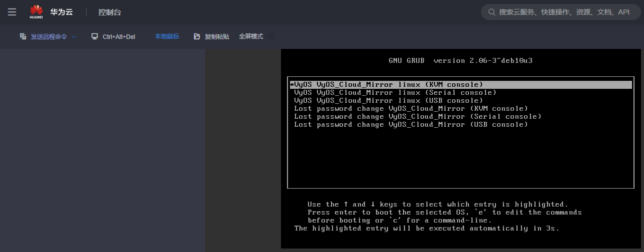Screen dimensions: 644x252
Task: Send Ctrl+Alt+Del to the VM
Action: point(119,36)
